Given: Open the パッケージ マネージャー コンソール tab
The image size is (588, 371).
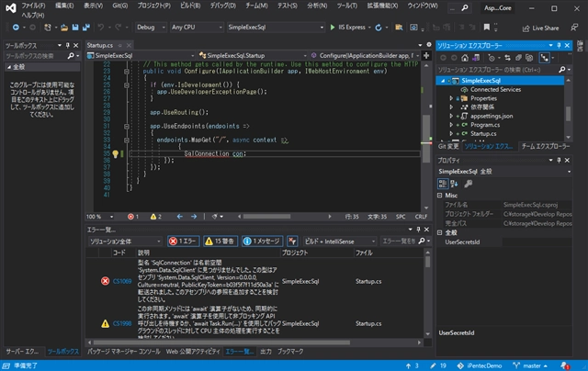Looking at the screenshot, I should (x=124, y=352).
